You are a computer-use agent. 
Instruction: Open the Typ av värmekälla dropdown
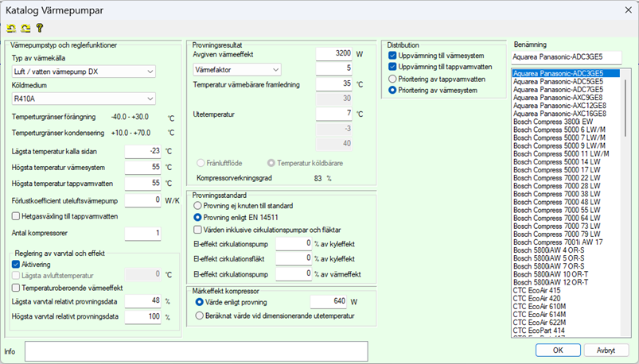[x=84, y=72]
